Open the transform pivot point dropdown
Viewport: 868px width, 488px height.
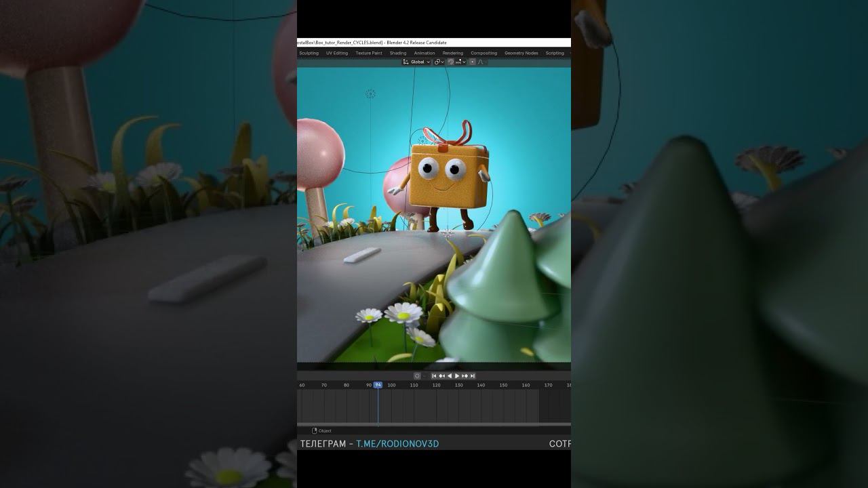click(x=439, y=62)
